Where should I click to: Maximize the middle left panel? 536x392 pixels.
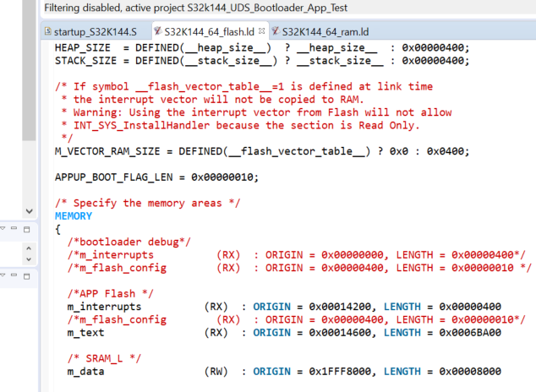(27, 229)
